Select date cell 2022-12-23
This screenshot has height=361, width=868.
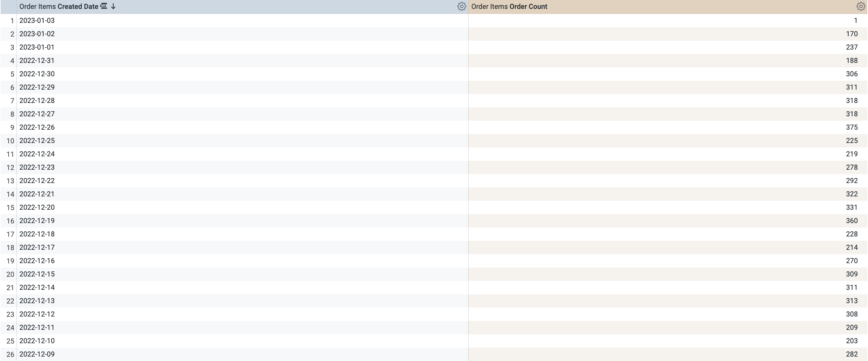tap(37, 167)
